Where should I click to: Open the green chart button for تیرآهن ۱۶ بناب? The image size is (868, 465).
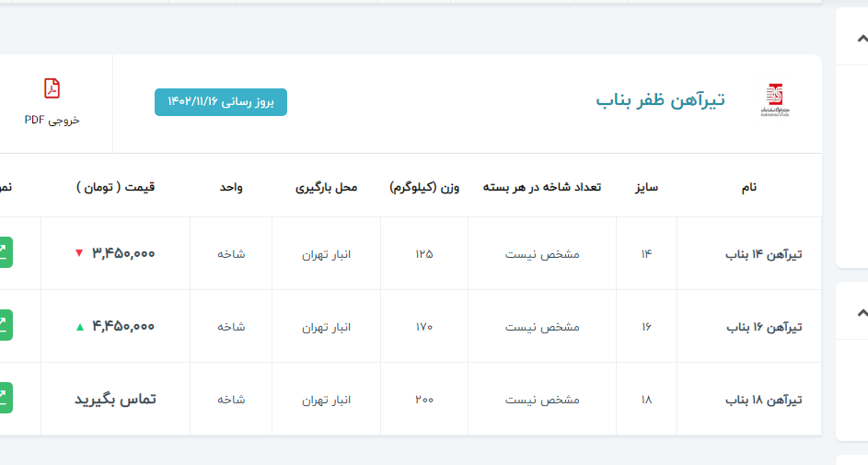tap(4, 325)
